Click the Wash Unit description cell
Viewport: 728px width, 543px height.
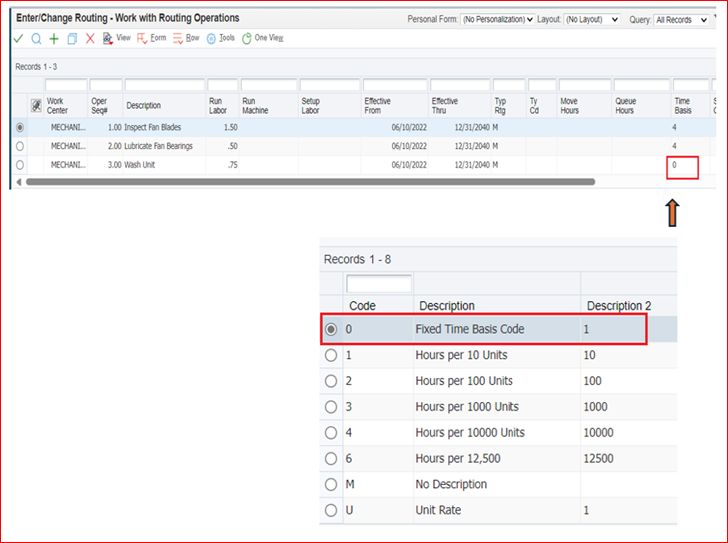tap(139, 165)
